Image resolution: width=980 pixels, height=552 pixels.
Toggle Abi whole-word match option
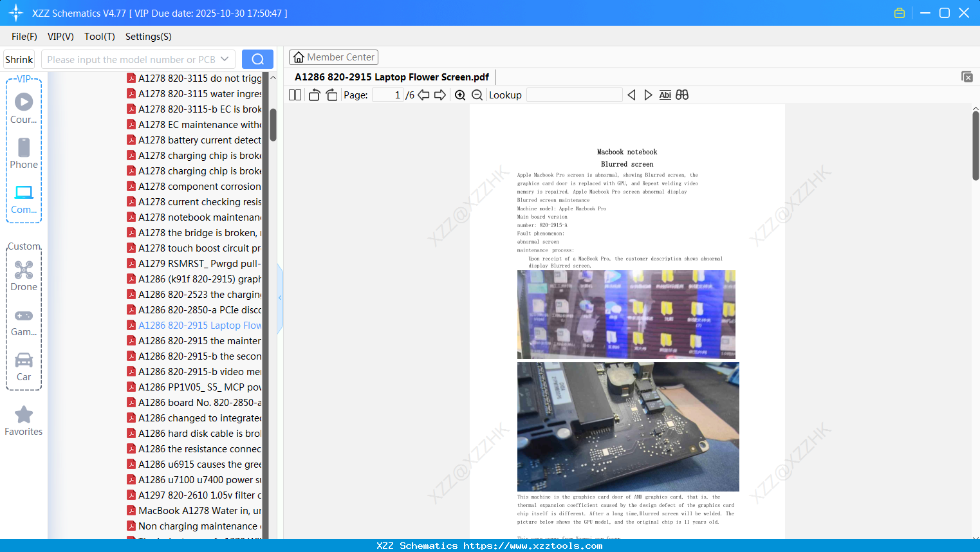665,95
